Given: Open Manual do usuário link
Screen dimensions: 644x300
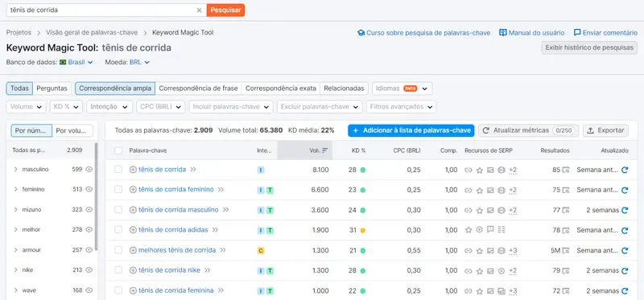Looking at the screenshot, I should (532, 32).
